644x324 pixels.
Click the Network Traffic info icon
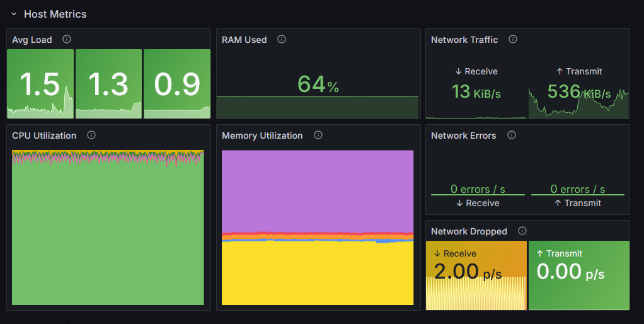click(x=513, y=39)
